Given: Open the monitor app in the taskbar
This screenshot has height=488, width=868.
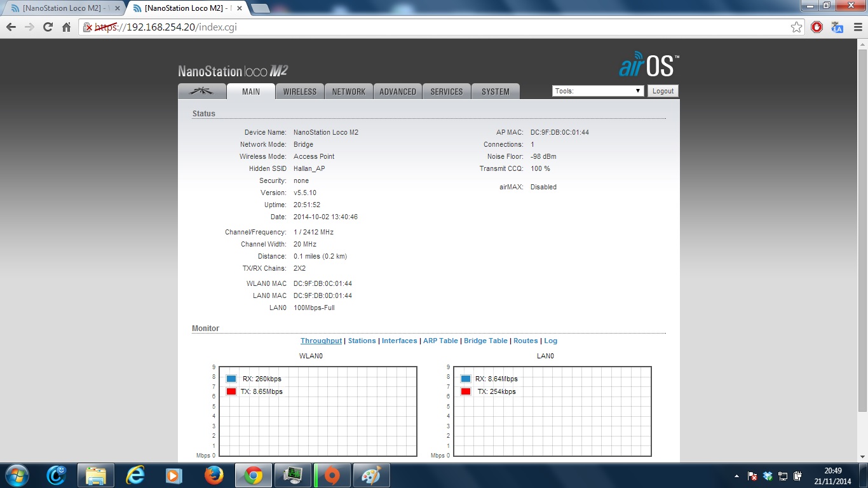Looking at the screenshot, I should click(292, 475).
